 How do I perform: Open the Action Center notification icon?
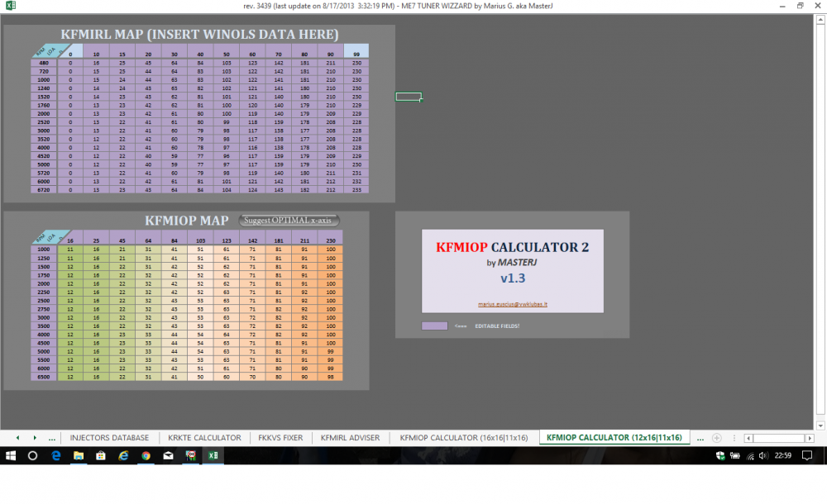tap(807, 455)
